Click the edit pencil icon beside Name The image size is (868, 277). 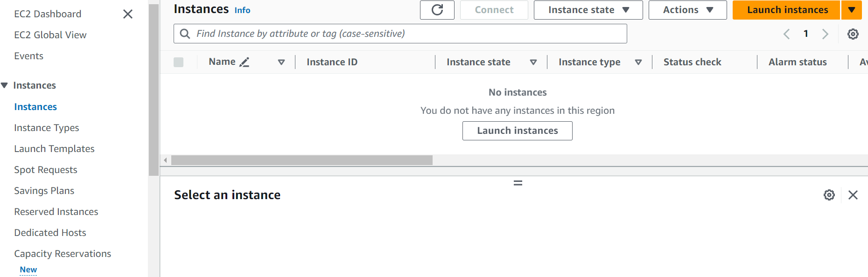click(x=244, y=62)
